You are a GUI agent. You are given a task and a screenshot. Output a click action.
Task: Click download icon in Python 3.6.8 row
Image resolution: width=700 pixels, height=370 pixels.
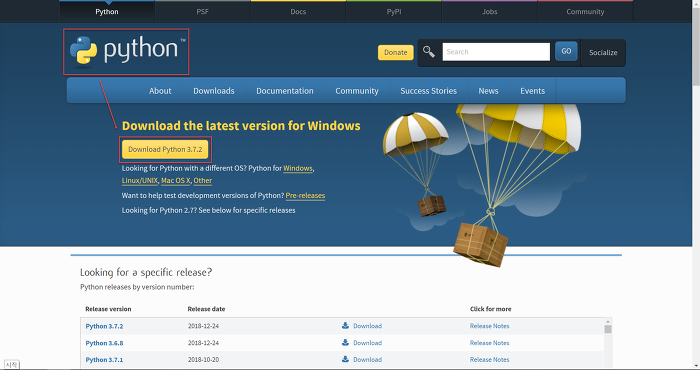345,343
